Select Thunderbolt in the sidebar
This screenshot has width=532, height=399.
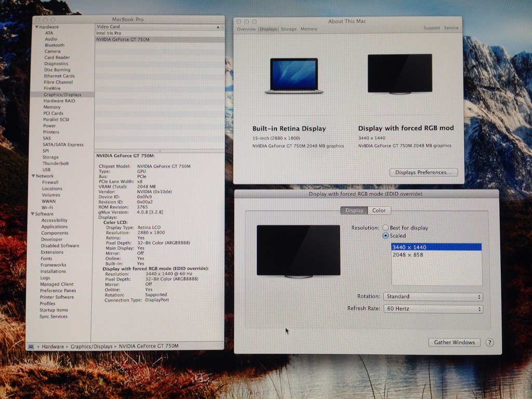pos(56,163)
